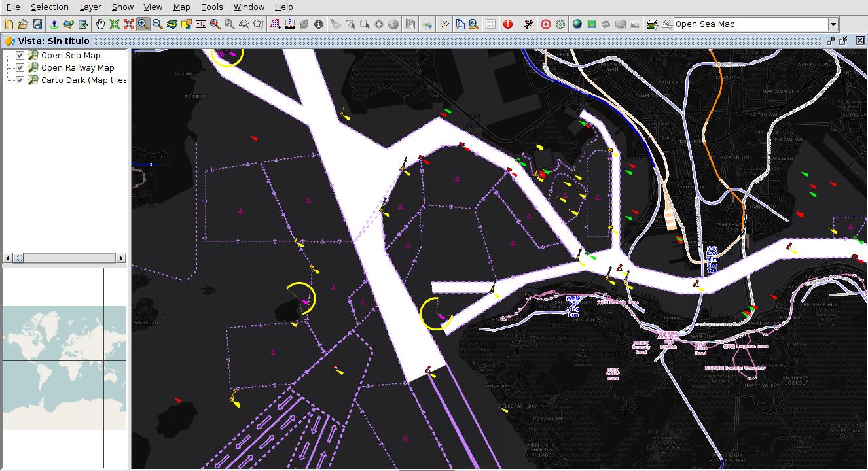
Task: Open the active layer dropdown arrow
Action: (833, 24)
